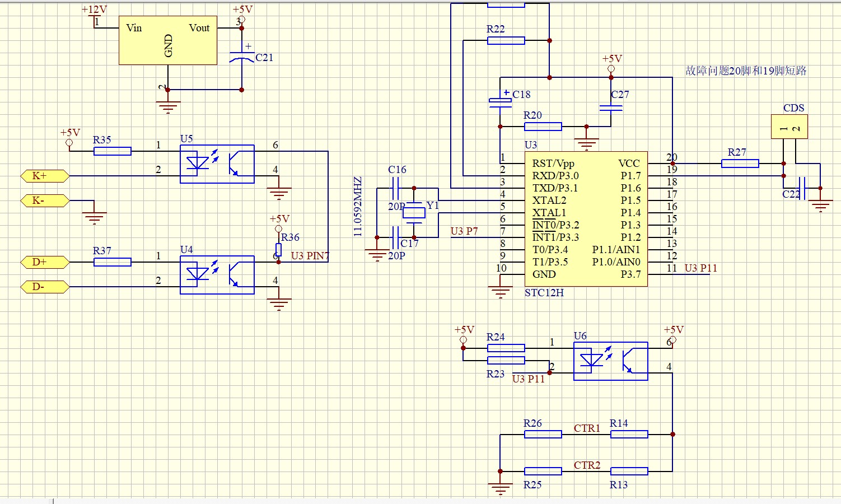The width and height of the screenshot is (841, 504).
Task: Click the 11.0592MHZ frequency label
Action: [358, 207]
